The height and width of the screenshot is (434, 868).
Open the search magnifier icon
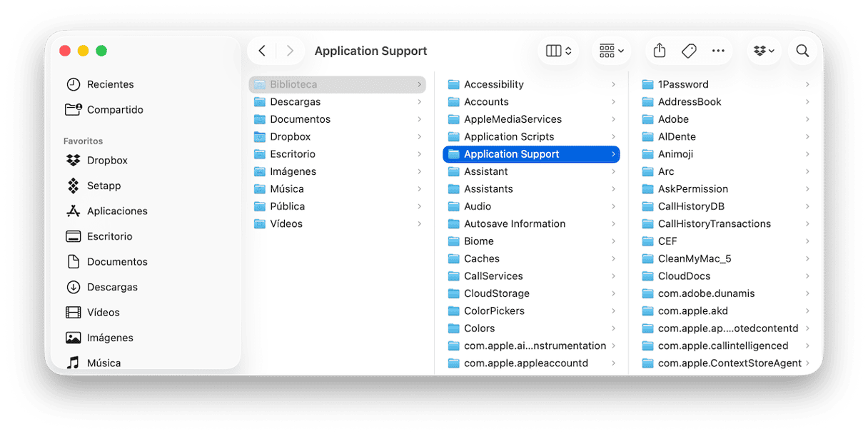(x=802, y=51)
